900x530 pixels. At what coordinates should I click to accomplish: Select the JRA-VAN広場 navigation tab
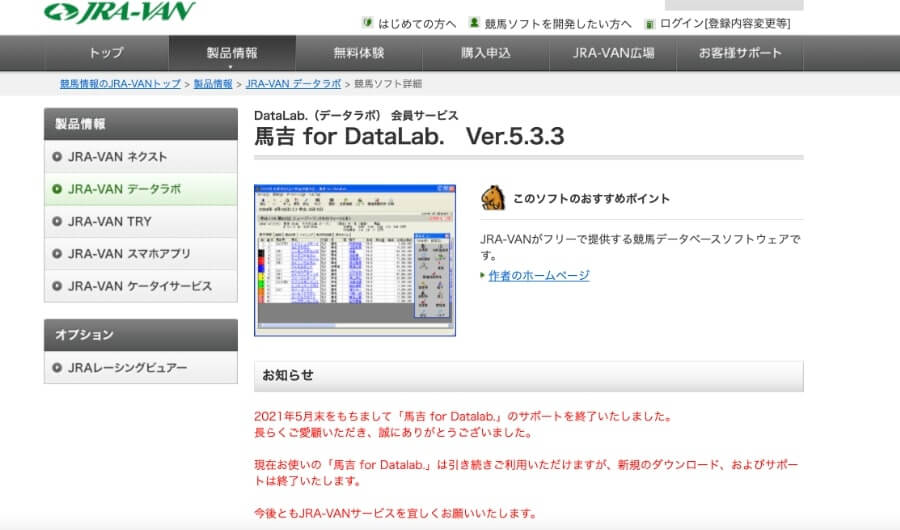[x=613, y=53]
